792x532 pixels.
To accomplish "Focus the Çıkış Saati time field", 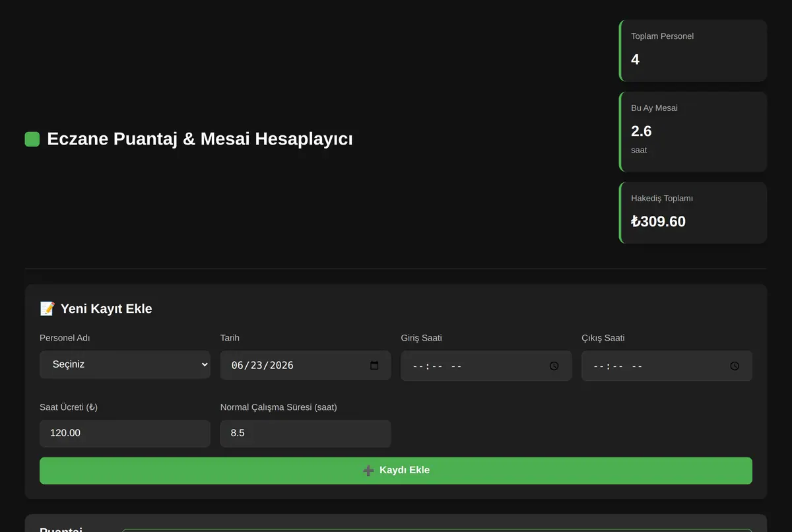I will (667, 366).
